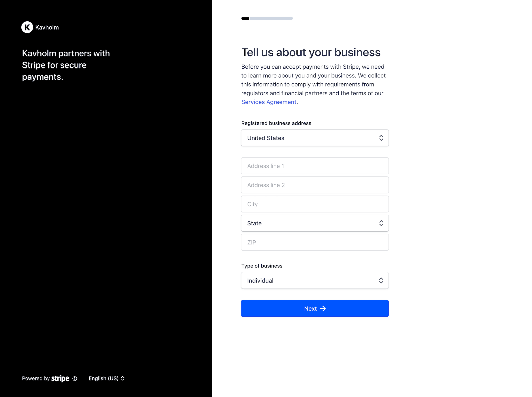Click the blue Next button

[315, 308]
